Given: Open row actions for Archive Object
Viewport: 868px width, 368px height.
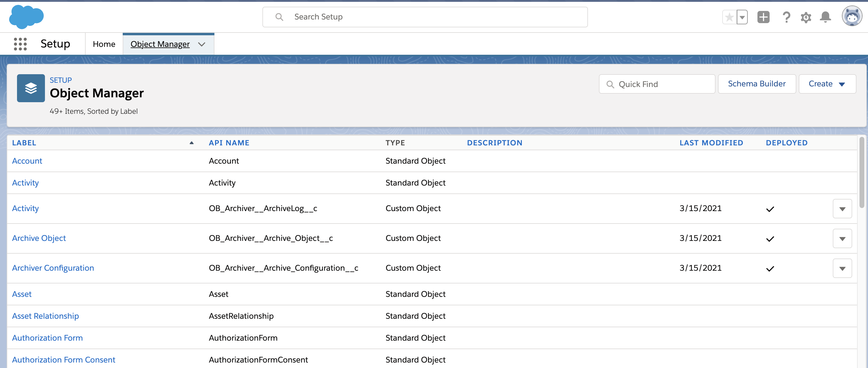Looking at the screenshot, I should 842,238.
